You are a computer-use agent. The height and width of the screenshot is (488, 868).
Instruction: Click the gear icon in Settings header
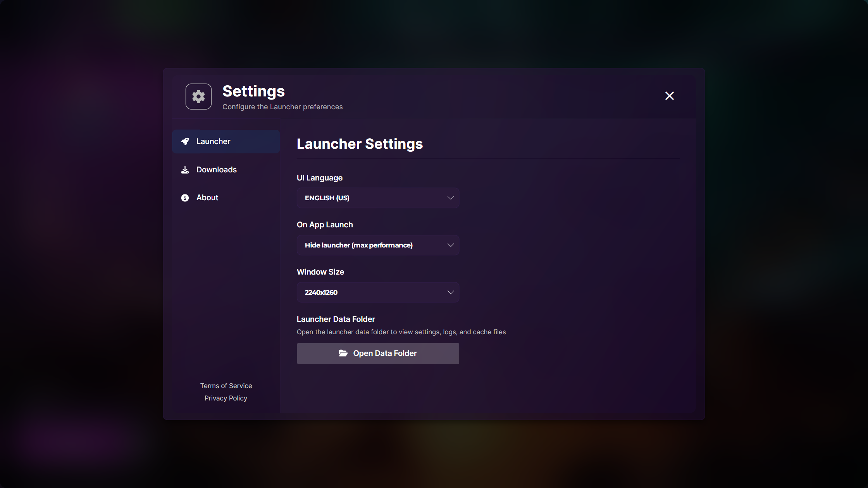(198, 96)
